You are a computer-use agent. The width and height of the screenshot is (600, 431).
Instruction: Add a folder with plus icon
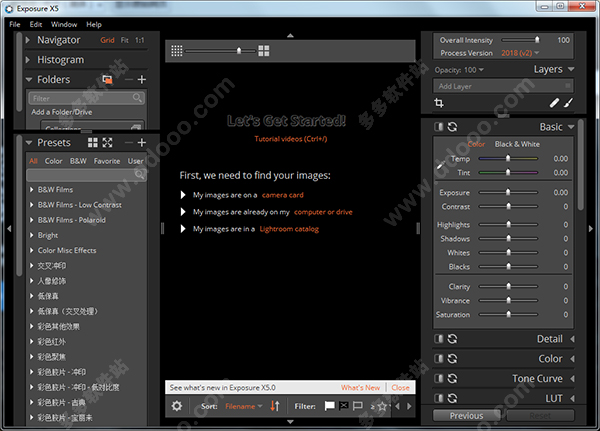click(x=142, y=79)
